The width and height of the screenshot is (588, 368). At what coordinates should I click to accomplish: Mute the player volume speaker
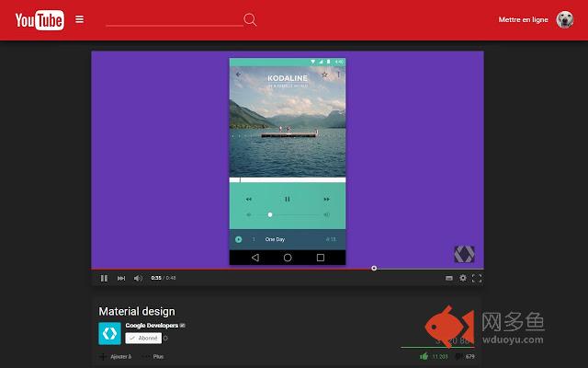[138, 278]
